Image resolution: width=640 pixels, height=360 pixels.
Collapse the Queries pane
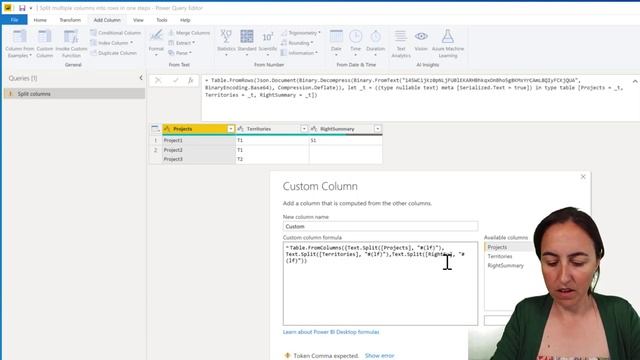click(x=141, y=78)
